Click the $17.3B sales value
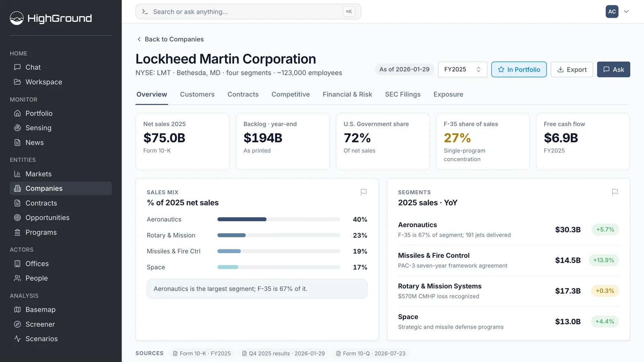The height and width of the screenshot is (362, 644). coord(568,291)
